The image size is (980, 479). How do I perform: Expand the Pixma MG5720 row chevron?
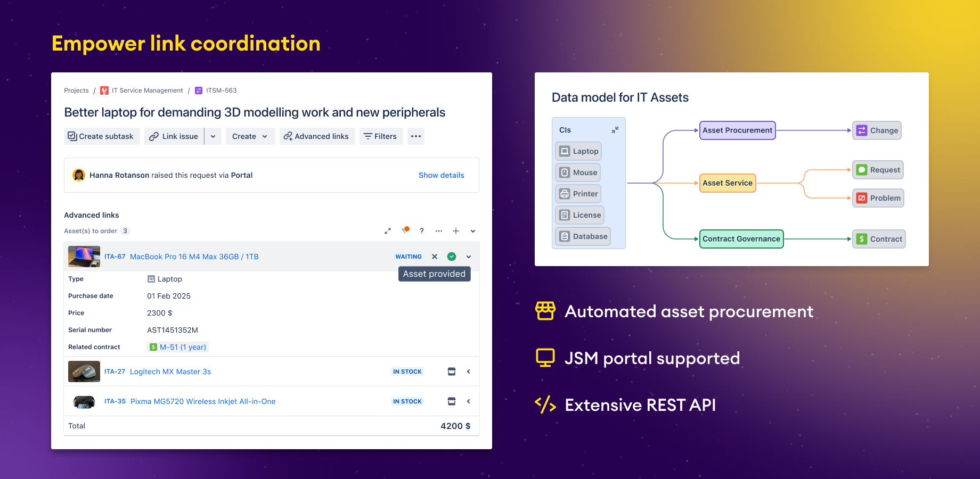click(x=469, y=401)
